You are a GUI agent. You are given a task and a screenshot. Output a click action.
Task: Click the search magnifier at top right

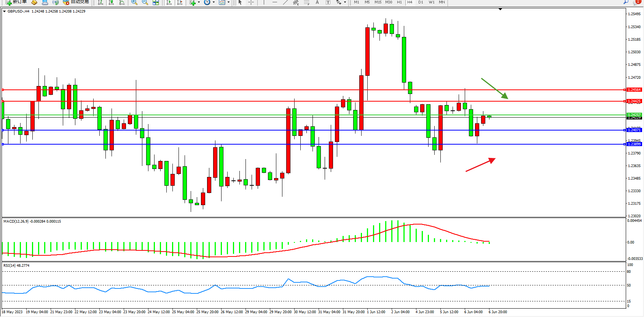[626, 2]
